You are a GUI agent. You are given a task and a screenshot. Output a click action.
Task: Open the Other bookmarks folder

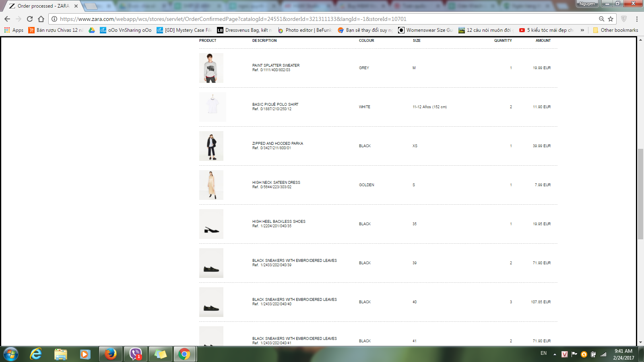[x=615, y=30]
